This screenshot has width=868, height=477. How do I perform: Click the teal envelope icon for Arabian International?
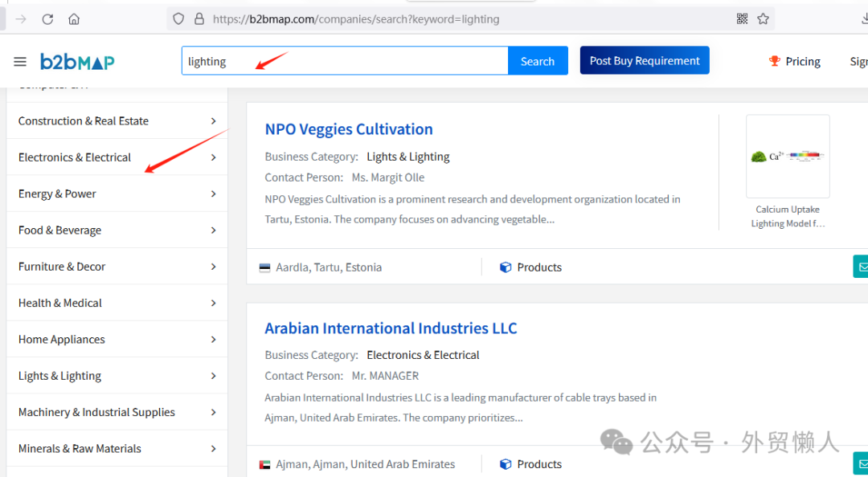click(x=861, y=463)
